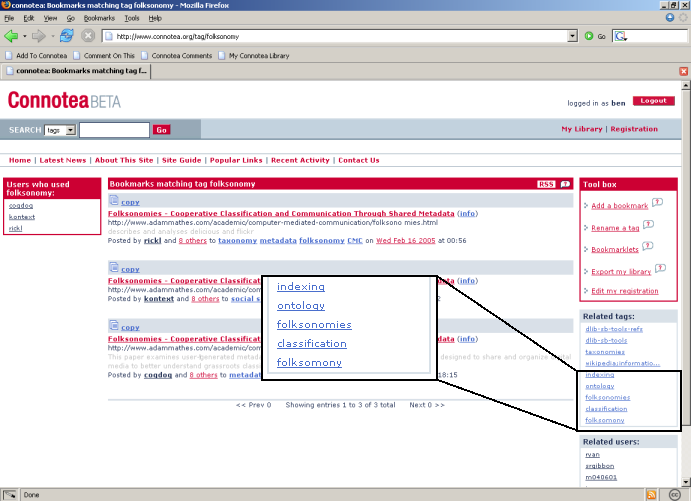Screen dimensions: 691x501
Task: Open the Popular Links page
Action: [236, 160]
